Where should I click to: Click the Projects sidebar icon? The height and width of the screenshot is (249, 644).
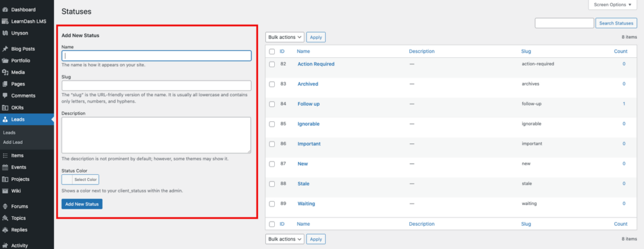(5, 179)
